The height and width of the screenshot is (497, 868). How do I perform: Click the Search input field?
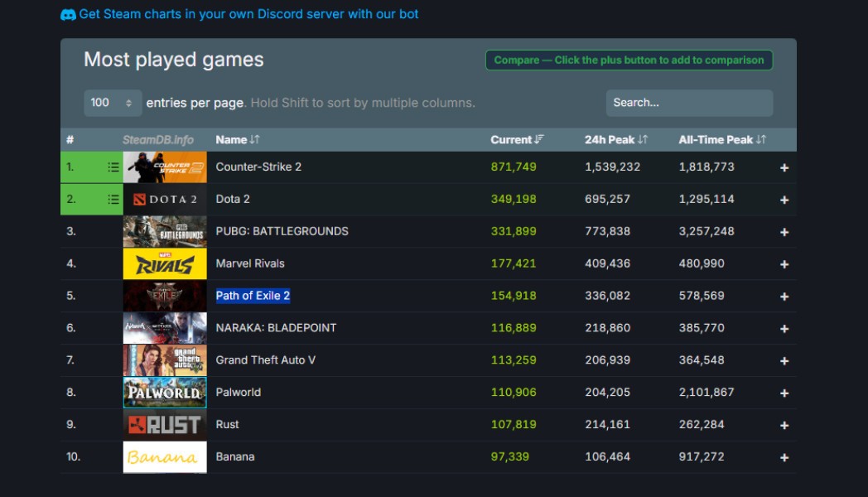click(x=689, y=103)
